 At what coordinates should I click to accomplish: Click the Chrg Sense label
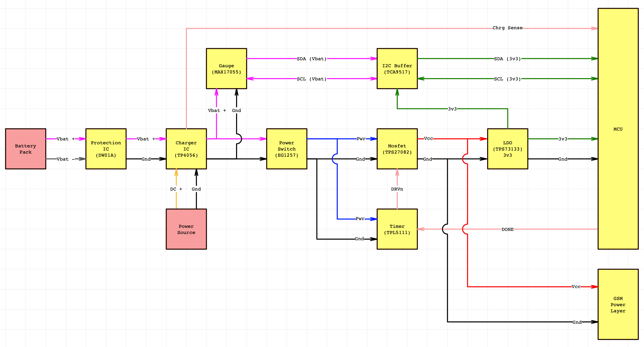(508, 28)
